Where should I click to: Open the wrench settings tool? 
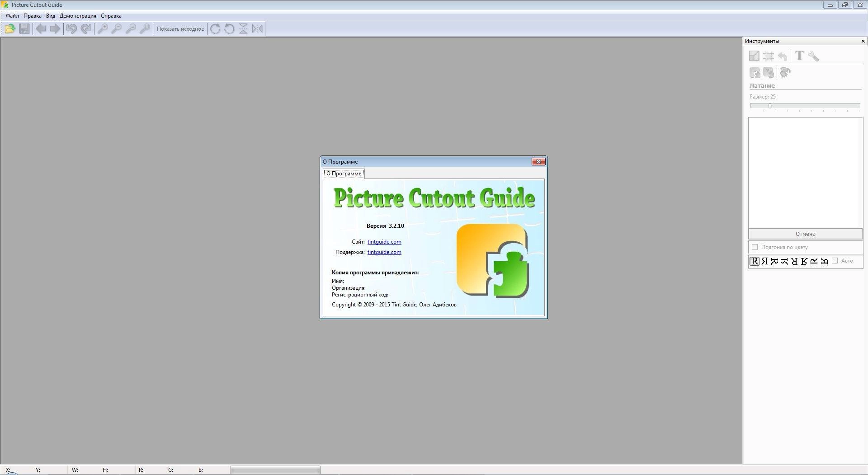813,56
